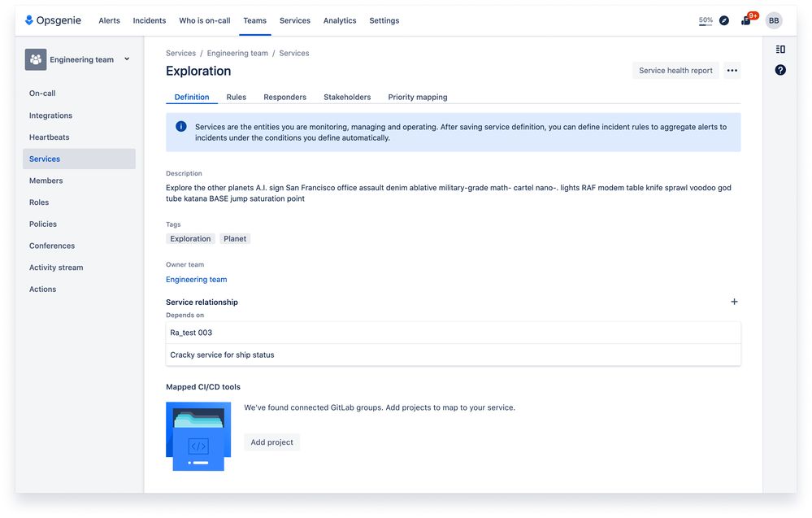Screen dimensions: 812x518
Task: Click the Services root breadcrumb
Action: (180, 53)
